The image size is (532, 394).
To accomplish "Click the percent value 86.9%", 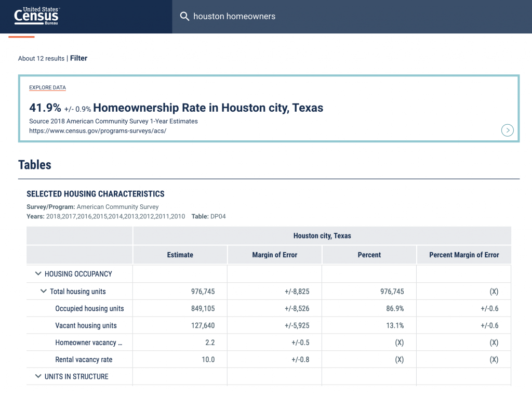I will tap(395, 308).
